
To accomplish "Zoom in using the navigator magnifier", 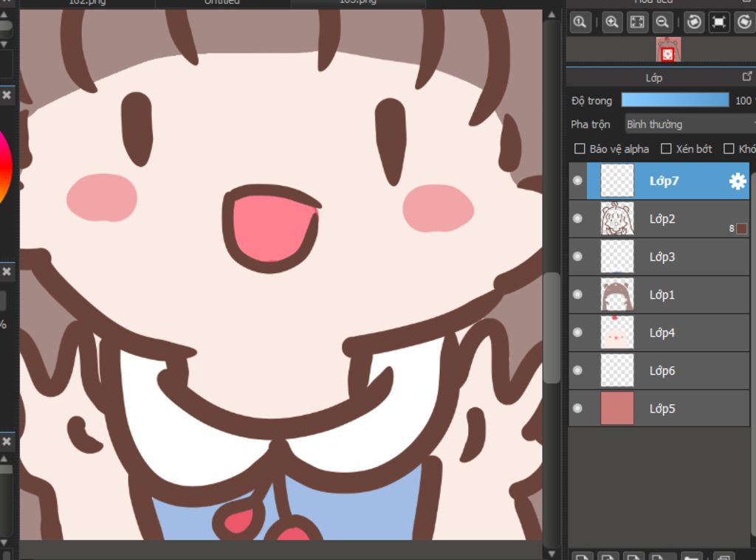I will (x=612, y=22).
